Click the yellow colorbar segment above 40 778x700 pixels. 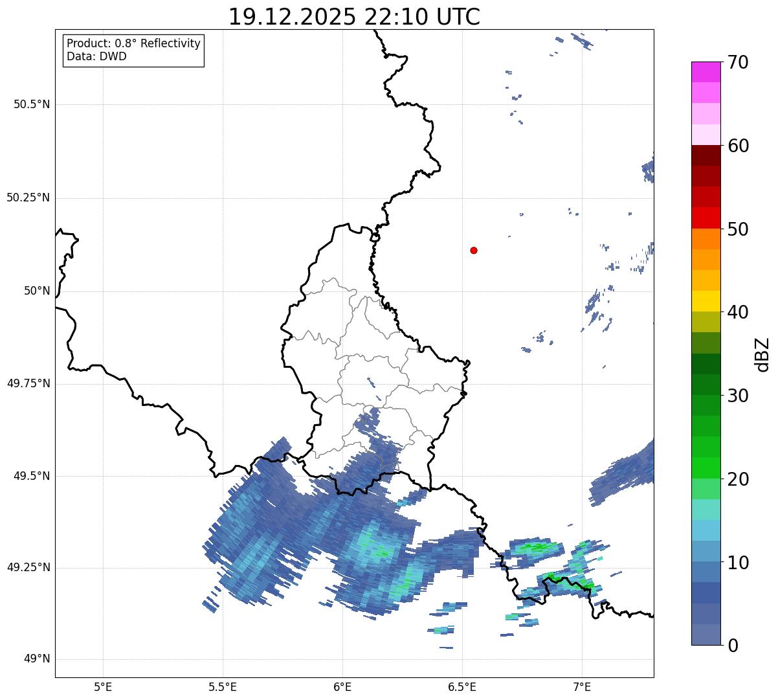[706, 301]
